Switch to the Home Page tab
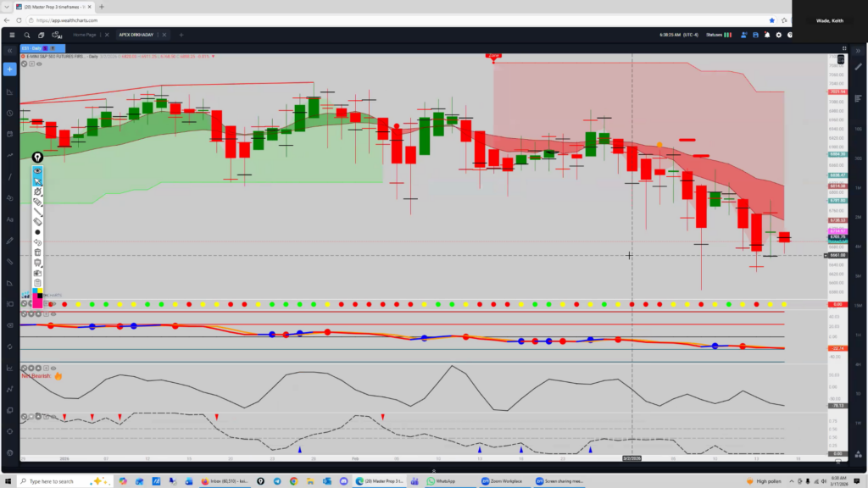Image resolution: width=868 pixels, height=488 pixels. click(x=85, y=35)
